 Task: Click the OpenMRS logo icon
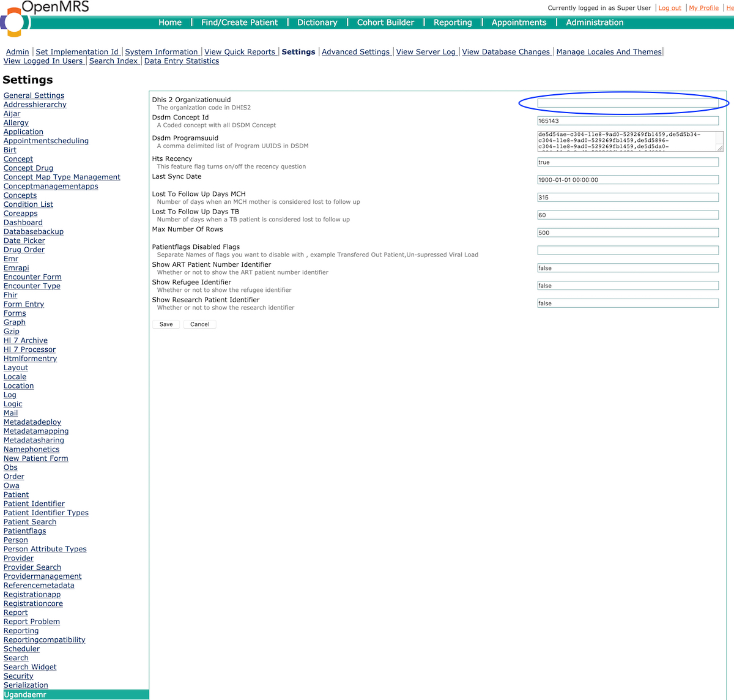pyautogui.click(x=15, y=23)
